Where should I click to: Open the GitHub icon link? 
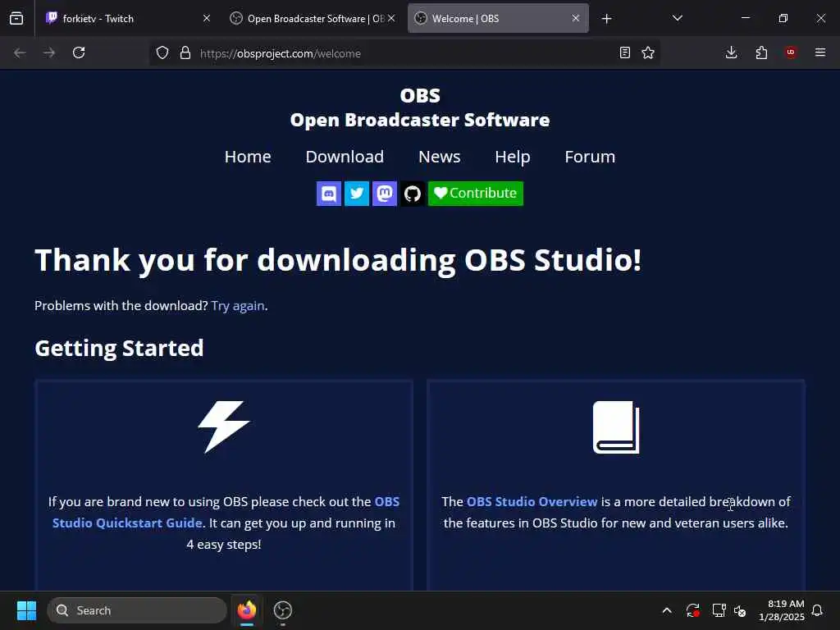tap(412, 194)
